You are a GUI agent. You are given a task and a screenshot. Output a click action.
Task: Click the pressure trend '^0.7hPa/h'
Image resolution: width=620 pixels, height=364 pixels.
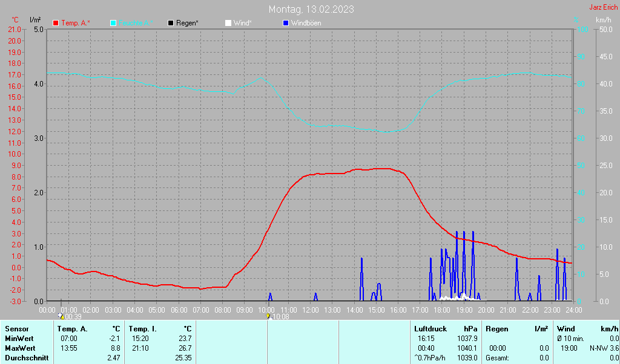click(430, 358)
